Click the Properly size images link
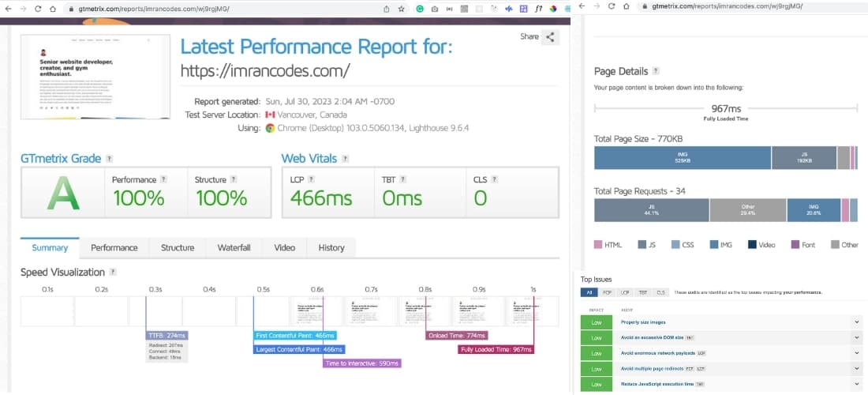This screenshot has width=868, height=395. point(642,322)
